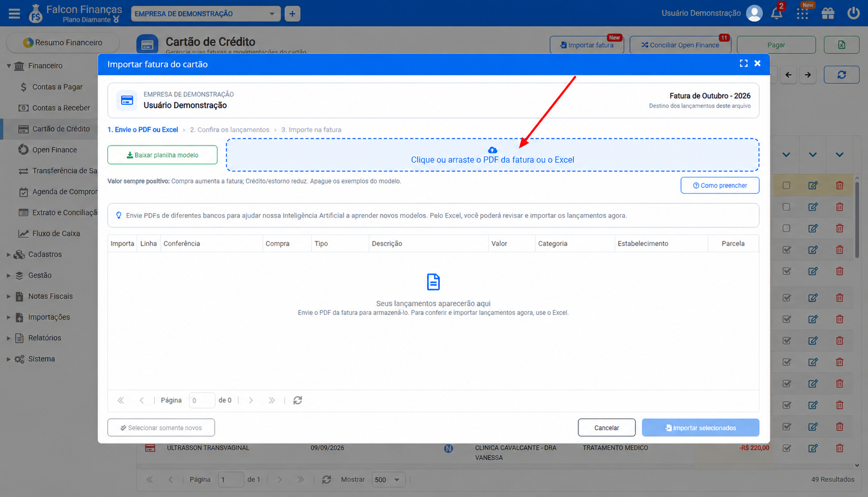Viewport: 868px width, 497px height.
Task: Click Importar selecionados button
Action: pyautogui.click(x=700, y=428)
